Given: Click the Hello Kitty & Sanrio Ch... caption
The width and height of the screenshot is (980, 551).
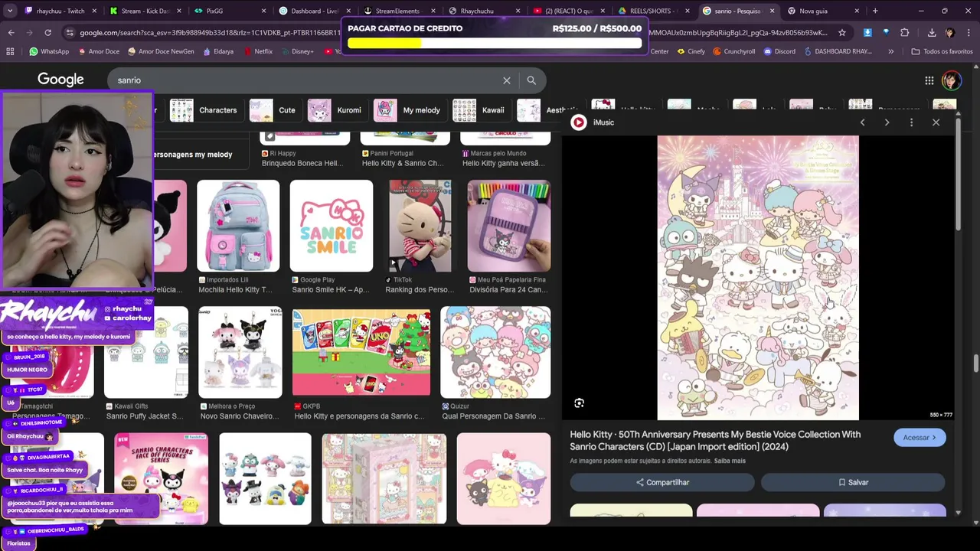Looking at the screenshot, I should tap(403, 163).
